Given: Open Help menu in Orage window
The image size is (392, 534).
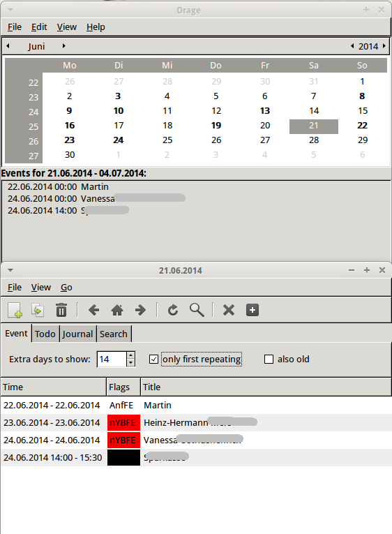Looking at the screenshot, I should (96, 27).
